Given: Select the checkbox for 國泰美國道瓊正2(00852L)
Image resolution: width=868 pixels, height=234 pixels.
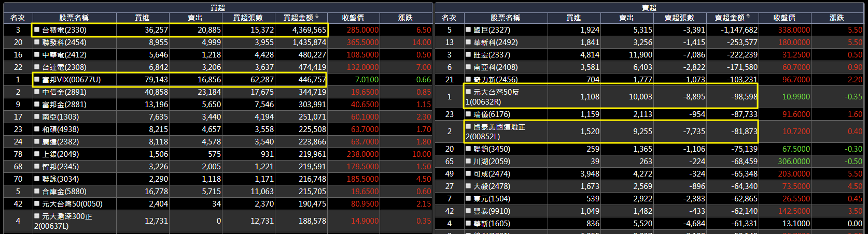Looking at the screenshot, I should [468, 126].
